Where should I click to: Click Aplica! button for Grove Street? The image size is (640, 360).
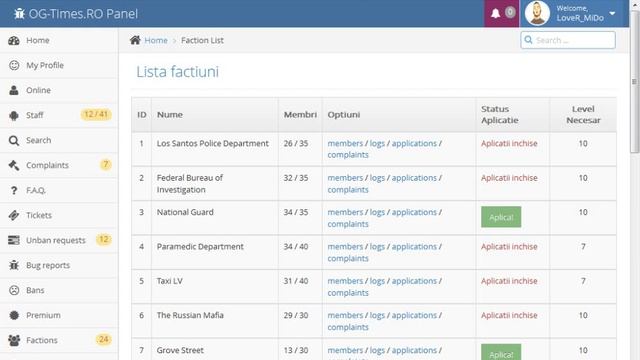tap(501, 353)
